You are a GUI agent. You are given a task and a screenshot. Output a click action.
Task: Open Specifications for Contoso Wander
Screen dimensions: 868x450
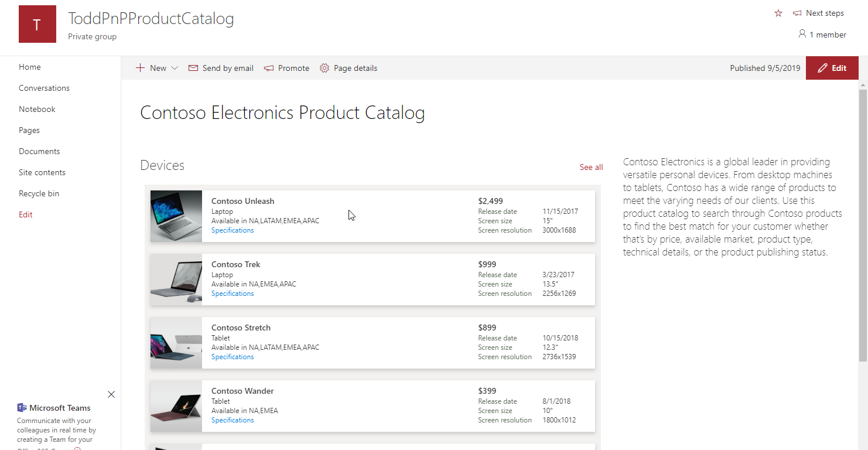point(233,420)
